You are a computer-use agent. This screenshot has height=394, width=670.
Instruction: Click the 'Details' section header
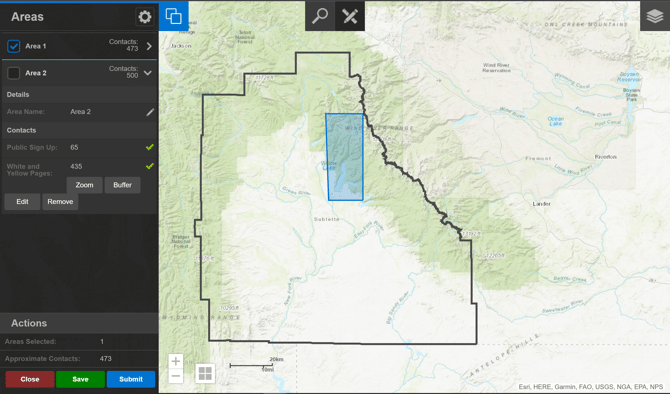18,94
